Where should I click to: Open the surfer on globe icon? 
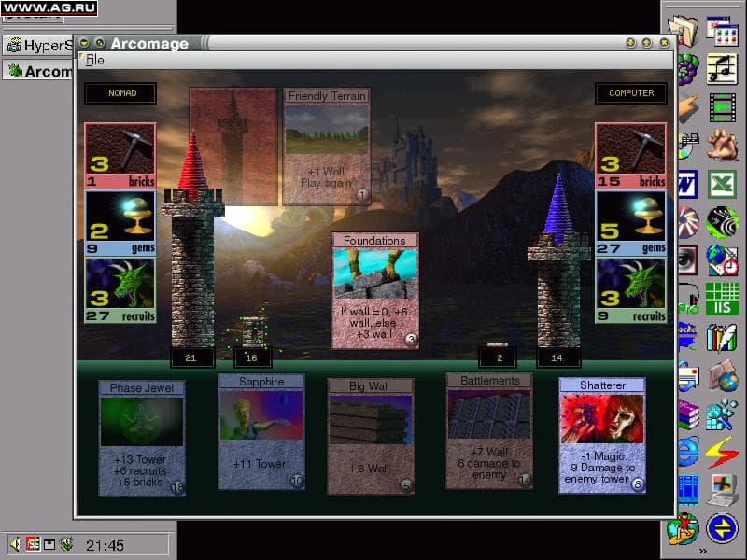click(684, 528)
